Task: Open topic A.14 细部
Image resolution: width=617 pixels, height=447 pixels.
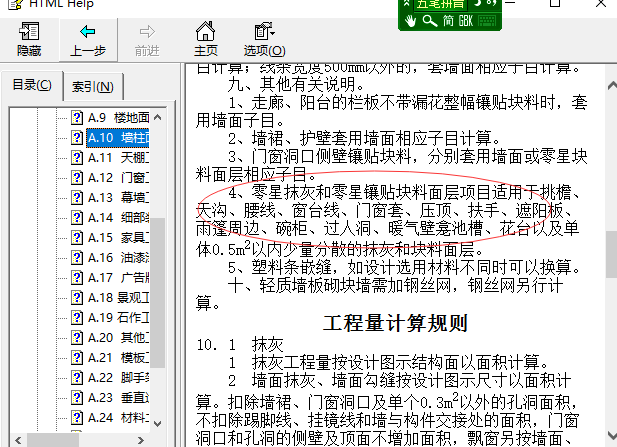Action: [118, 217]
